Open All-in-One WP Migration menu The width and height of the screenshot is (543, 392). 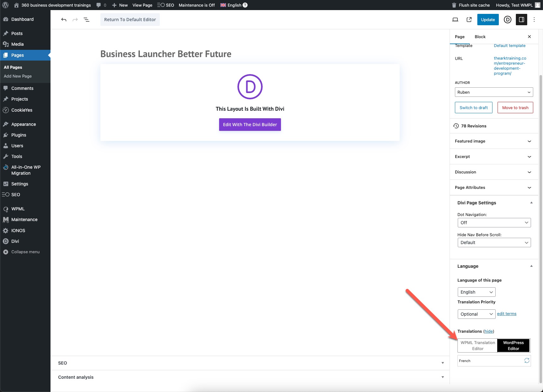click(25, 170)
